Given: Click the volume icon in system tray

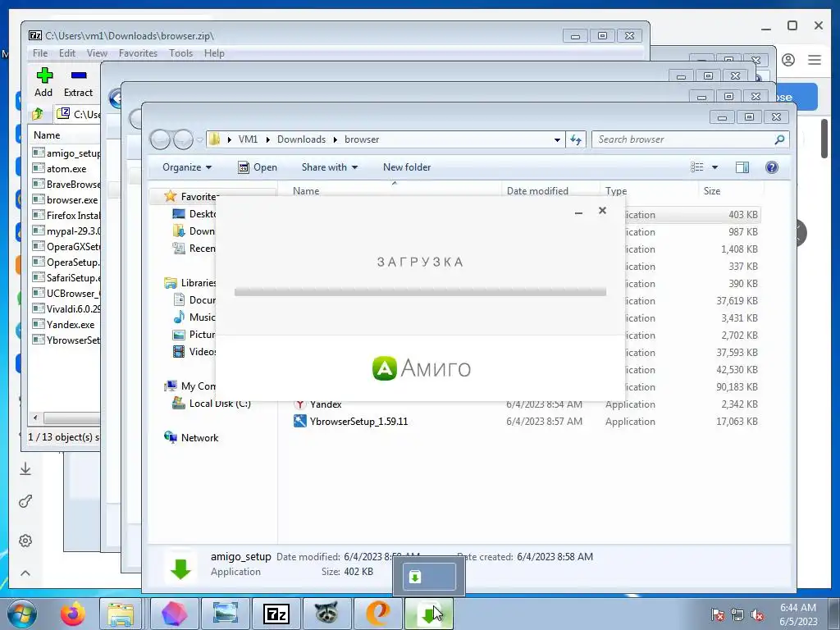Looking at the screenshot, I should (x=756, y=614).
